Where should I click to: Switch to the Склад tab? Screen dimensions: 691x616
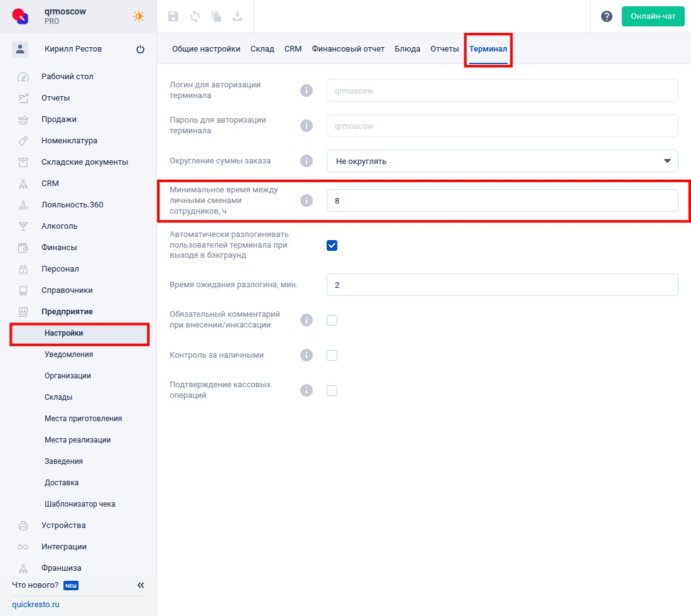[262, 49]
